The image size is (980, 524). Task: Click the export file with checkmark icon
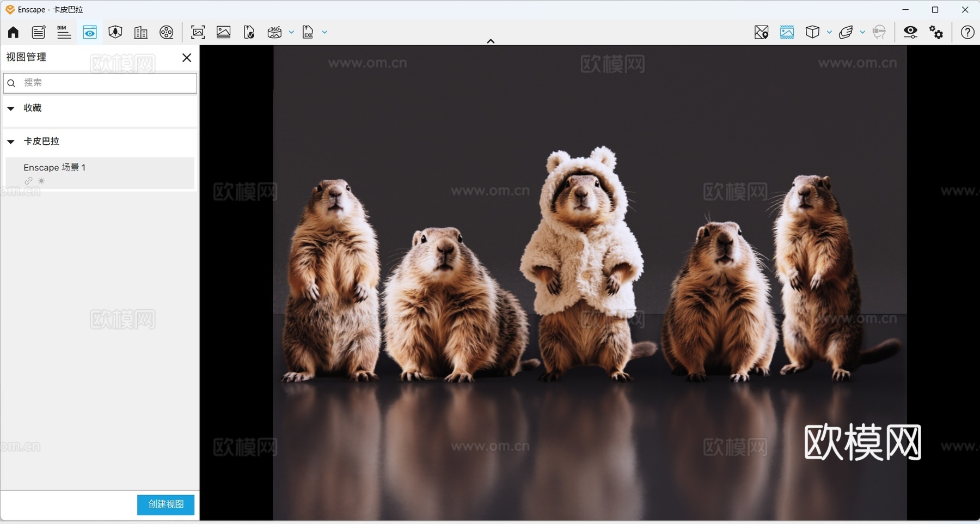[x=249, y=32]
